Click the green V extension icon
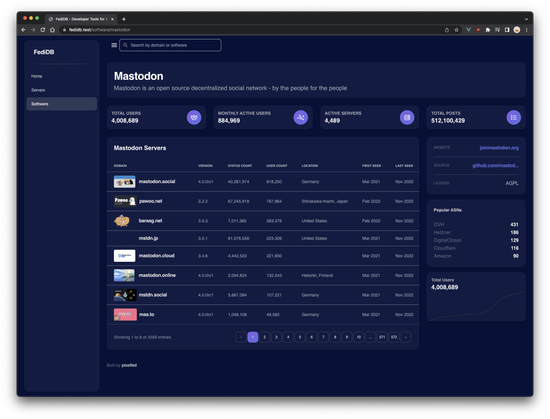Viewport: 550px width, 419px height. tap(468, 30)
